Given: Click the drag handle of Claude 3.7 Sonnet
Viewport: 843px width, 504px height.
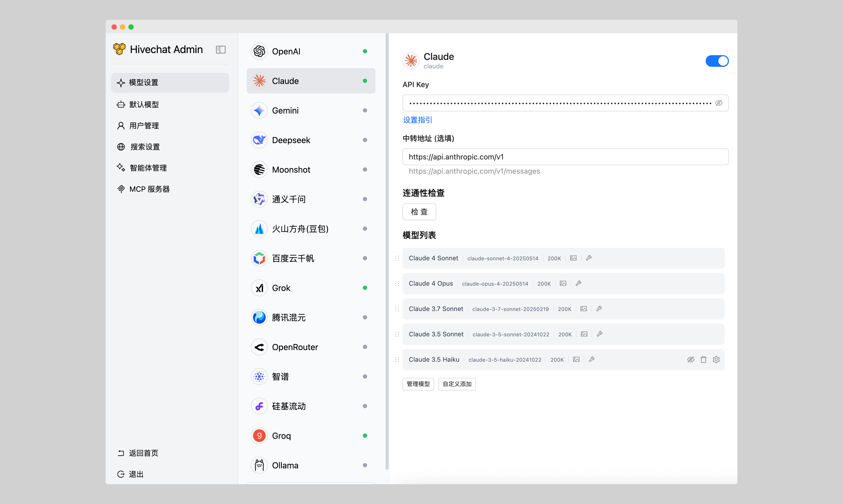Looking at the screenshot, I should (397, 309).
